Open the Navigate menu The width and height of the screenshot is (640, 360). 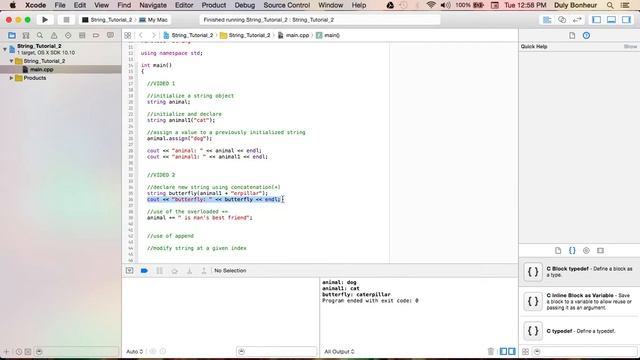pyautogui.click(x=153, y=5)
